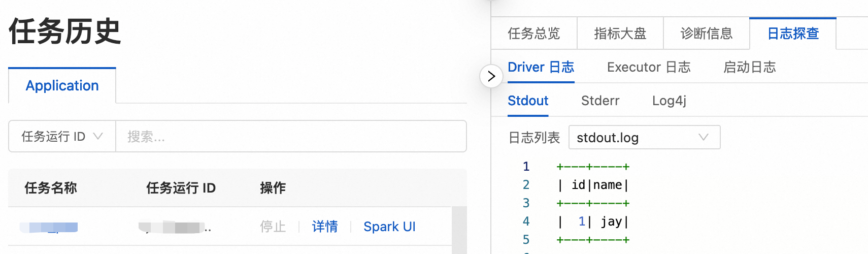Click the 搜索 input field
The image size is (868, 254).
coord(290,136)
